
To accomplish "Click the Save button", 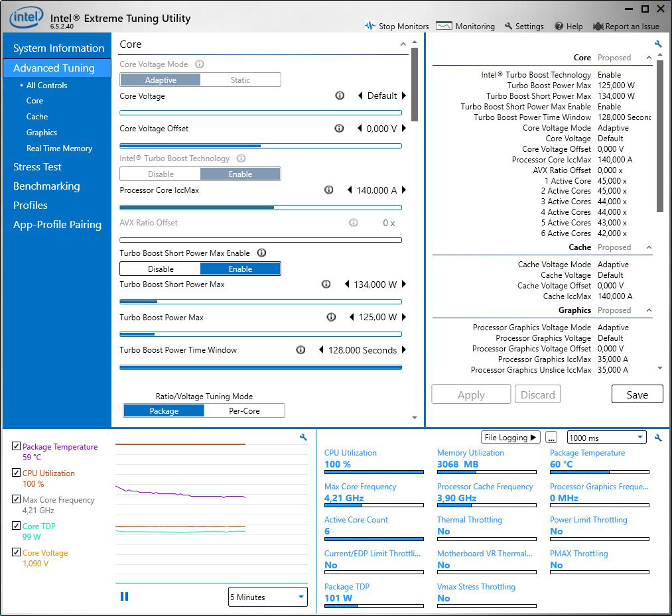I will click(637, 395).
